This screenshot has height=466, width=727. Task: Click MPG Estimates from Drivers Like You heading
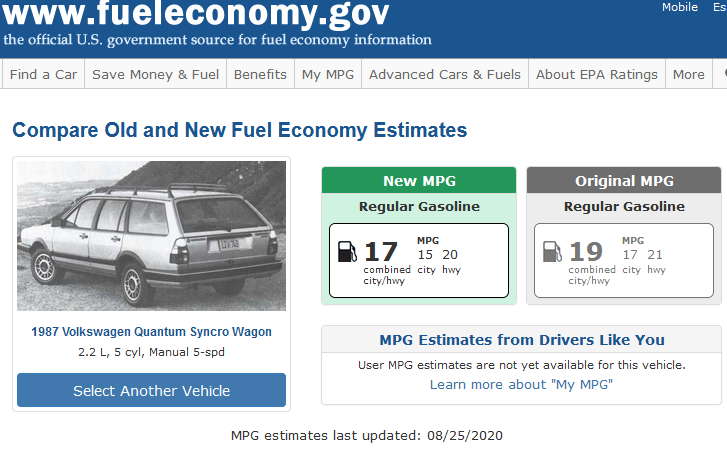(x=522, y=340)
